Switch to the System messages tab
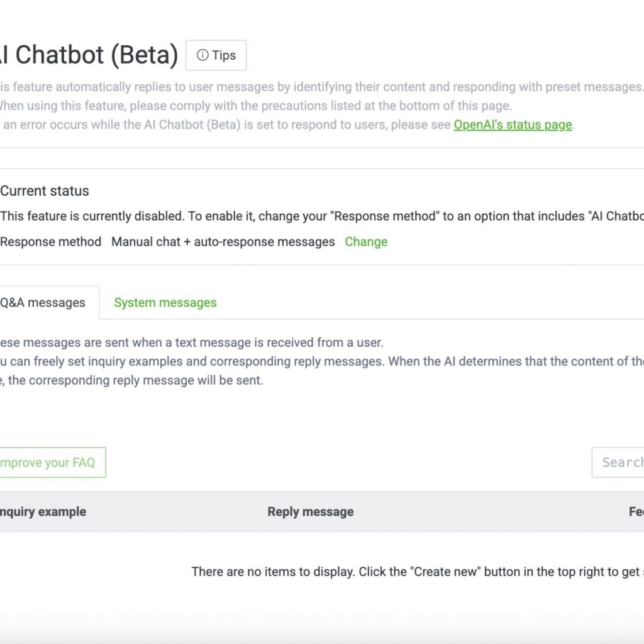Image resolution: width=644 pixels, height=644 pixels. (x=165, y=303)
